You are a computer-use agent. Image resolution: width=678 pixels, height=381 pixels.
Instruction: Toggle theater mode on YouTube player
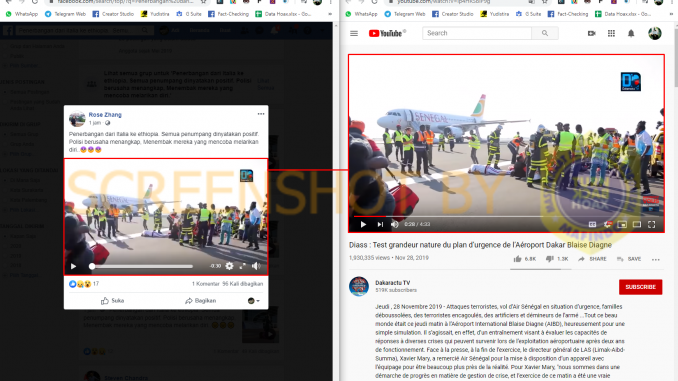click(x=636, y=224)
